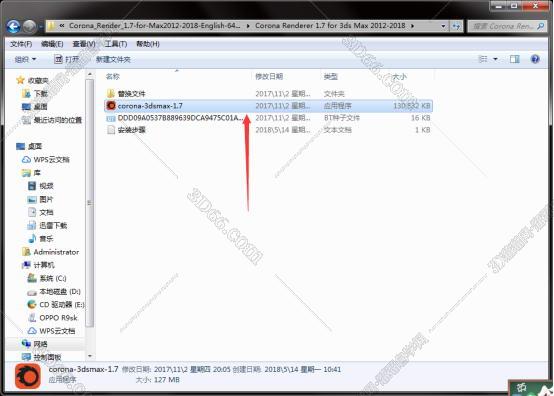
Task: Click 新建文件夹 button
Action: click(x=113, y=59)
